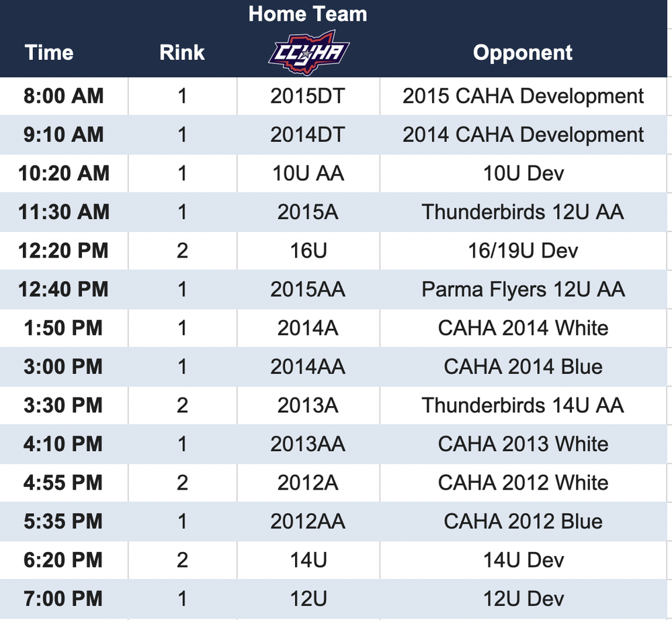672x620 pixels.
Task: Click the Home Team header label
Action: (308, 13)
